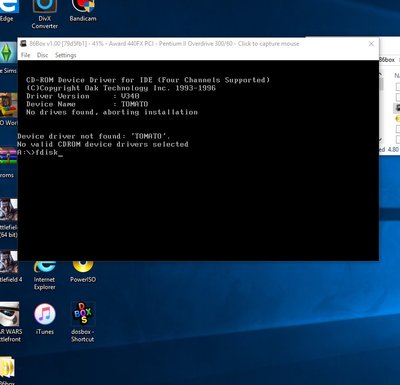Screen dimensions: 400x385
Task: Click the 'A:\>fdisk' command prompt line
Action: 40,153
